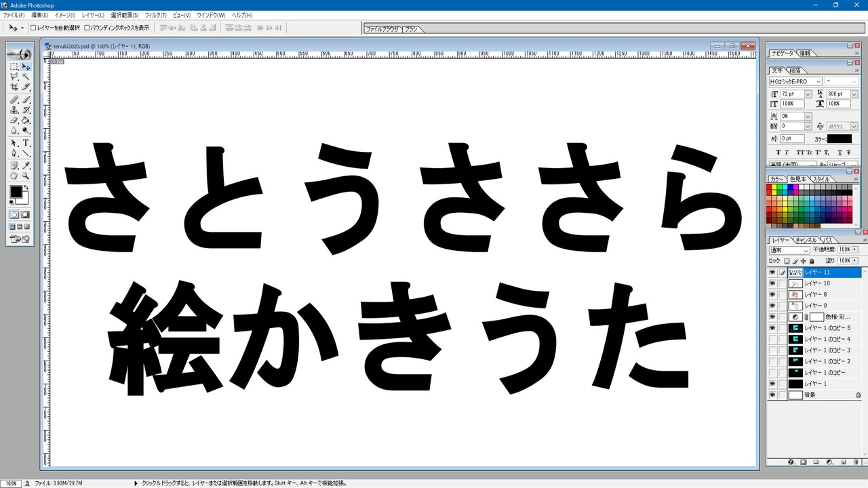Toggle show bounding box checkbox
The height and width of the screenshot is (488, 868).
pyautogui.click(x=87, y=28)
